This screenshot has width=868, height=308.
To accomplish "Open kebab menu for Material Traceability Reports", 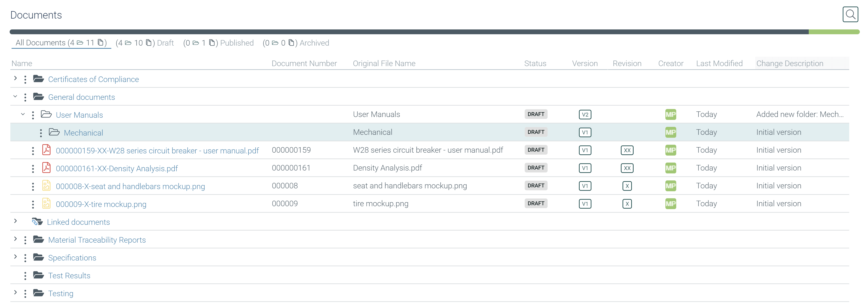I will [25, 240].
